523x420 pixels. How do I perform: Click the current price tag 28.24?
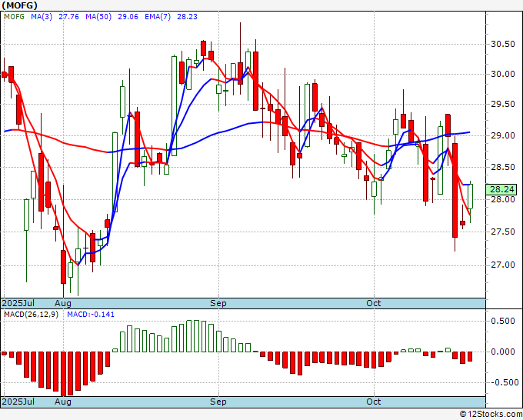501,189
